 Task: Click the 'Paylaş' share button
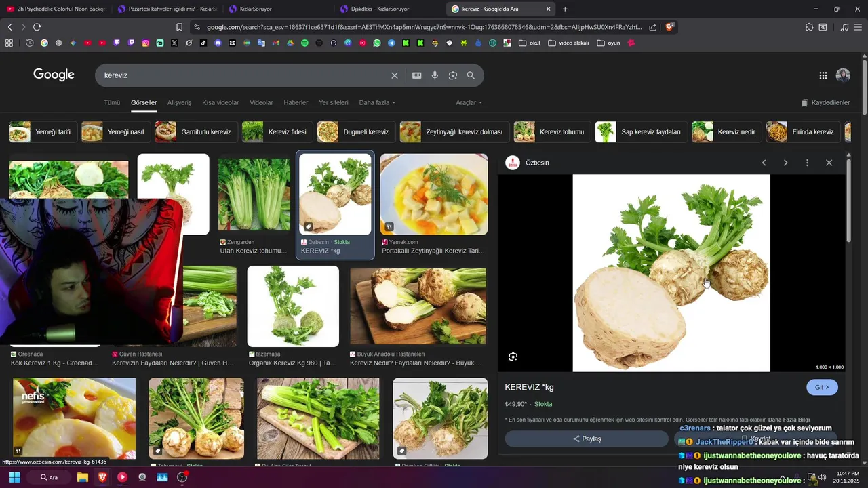click(x=587, y=439)
